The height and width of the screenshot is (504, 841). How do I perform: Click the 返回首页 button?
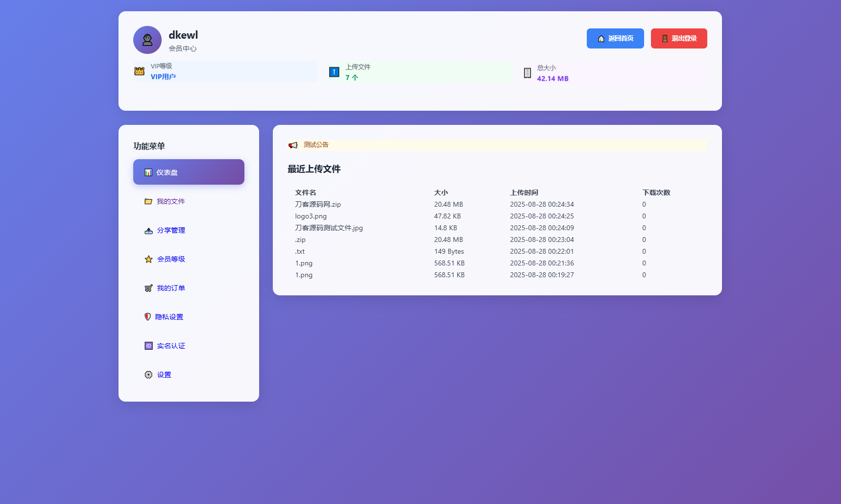click(615, 38)
